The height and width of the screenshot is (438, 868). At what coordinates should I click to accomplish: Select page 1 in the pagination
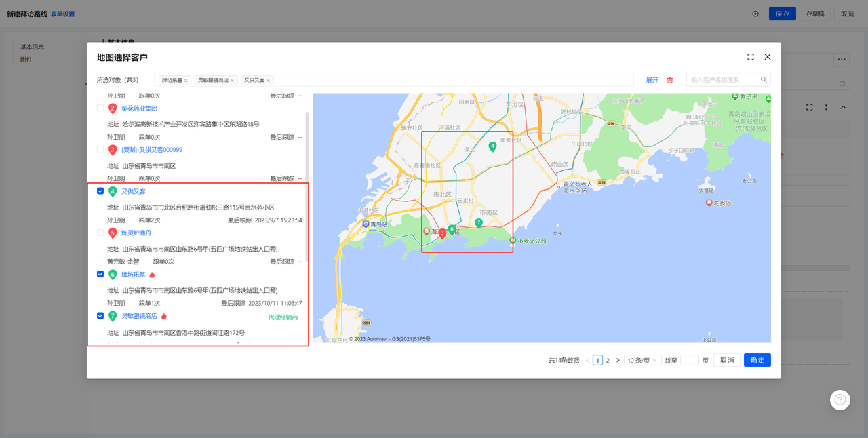597,361
